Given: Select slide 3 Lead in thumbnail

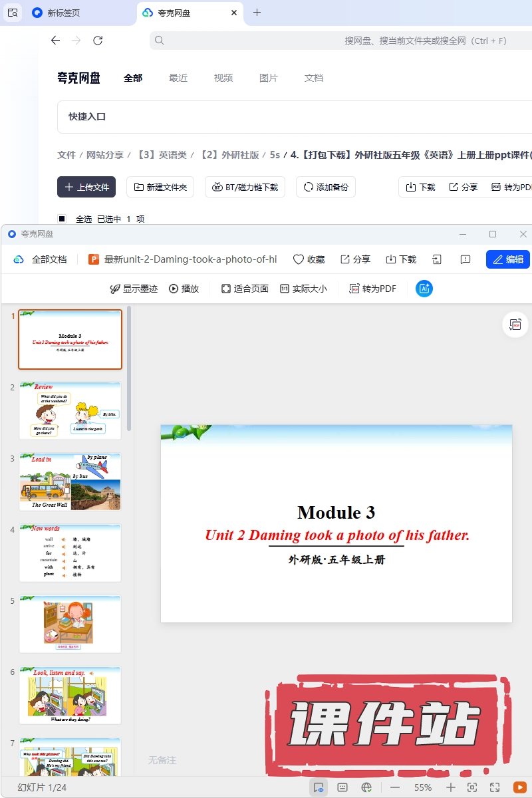Looking at the screenshot, I should 70,481.
